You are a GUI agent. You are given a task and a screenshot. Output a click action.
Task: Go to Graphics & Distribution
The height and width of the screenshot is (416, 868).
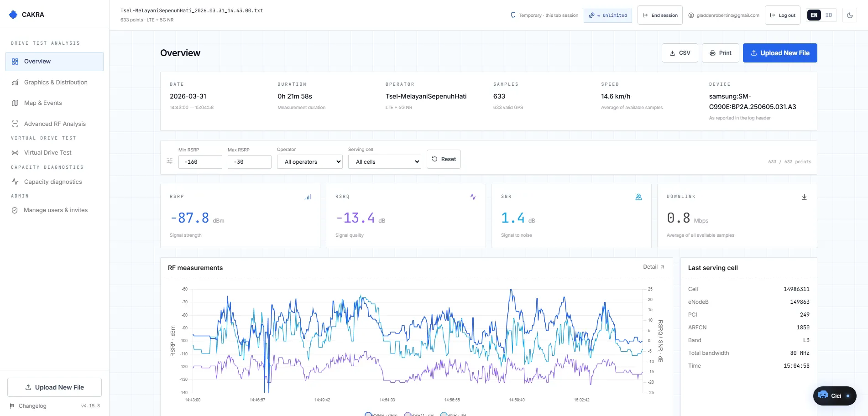[54, 83]
